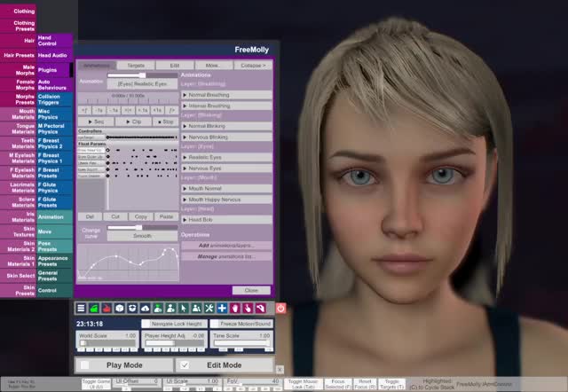
Task: Click the Del keyframe button
Action: coord(90,216)
